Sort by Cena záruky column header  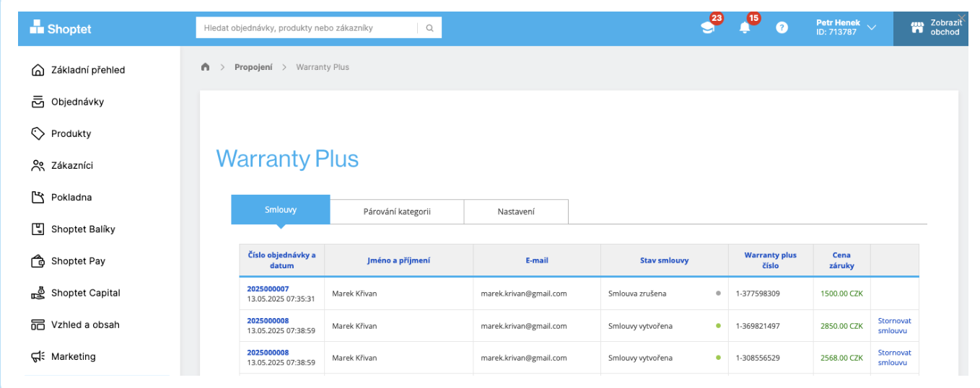click(x=841, y=260)
